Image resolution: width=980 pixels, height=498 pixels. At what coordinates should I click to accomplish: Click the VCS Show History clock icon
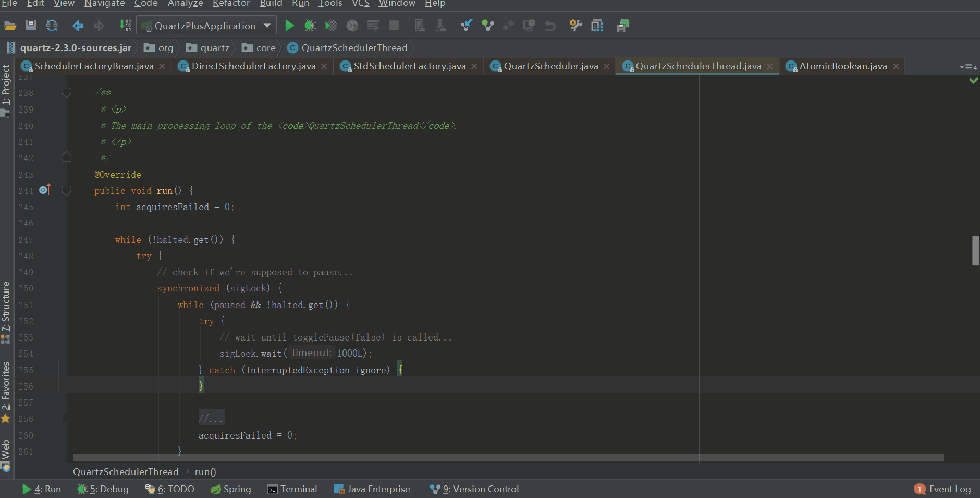click(529, 26)
